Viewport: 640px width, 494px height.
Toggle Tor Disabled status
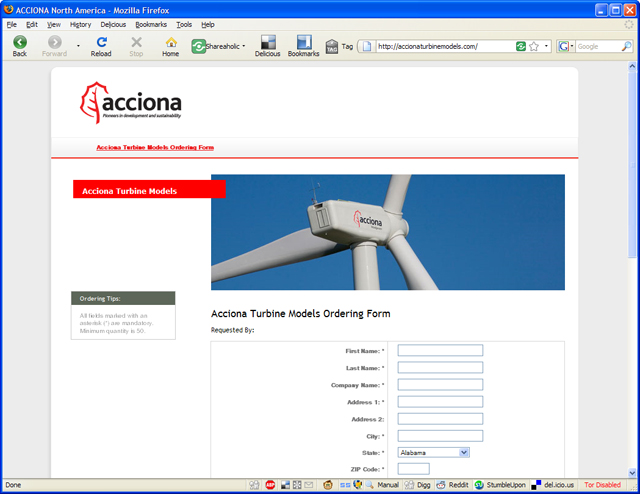pos(602,485)
